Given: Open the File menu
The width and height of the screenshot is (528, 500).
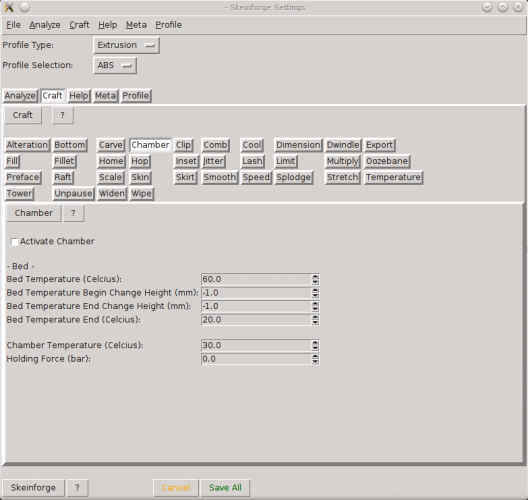Looking at the screenshot, I should pos(13,25).
